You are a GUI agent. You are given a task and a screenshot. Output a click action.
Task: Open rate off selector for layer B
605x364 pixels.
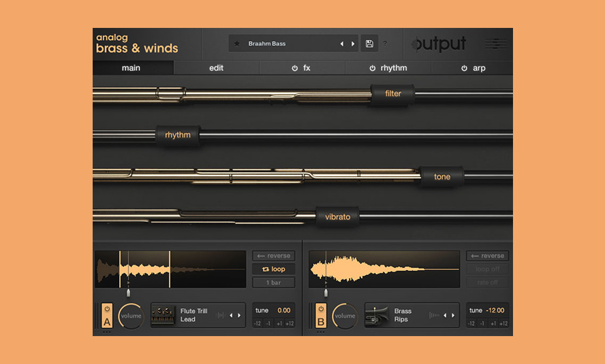click(x=487, y=282)
